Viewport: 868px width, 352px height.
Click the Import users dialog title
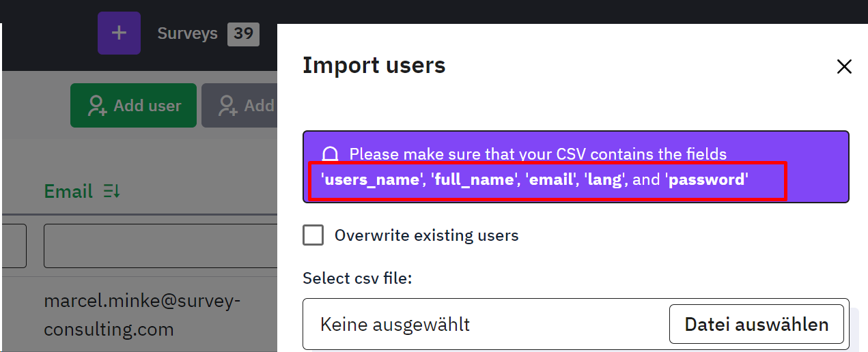[x=374, y=65]
